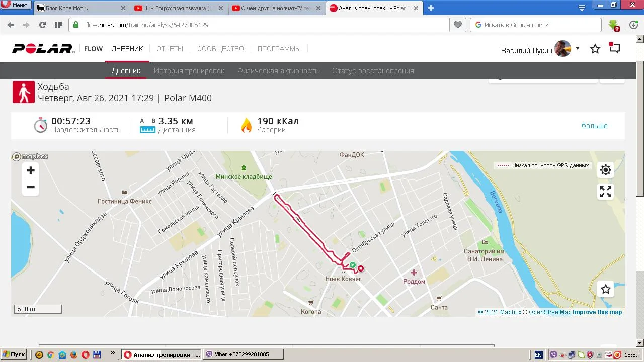This screenshot has height=362, width=644.
Task: Open the ПРОГРАММЫ main menu item
Action: click(x=279, y=49)
